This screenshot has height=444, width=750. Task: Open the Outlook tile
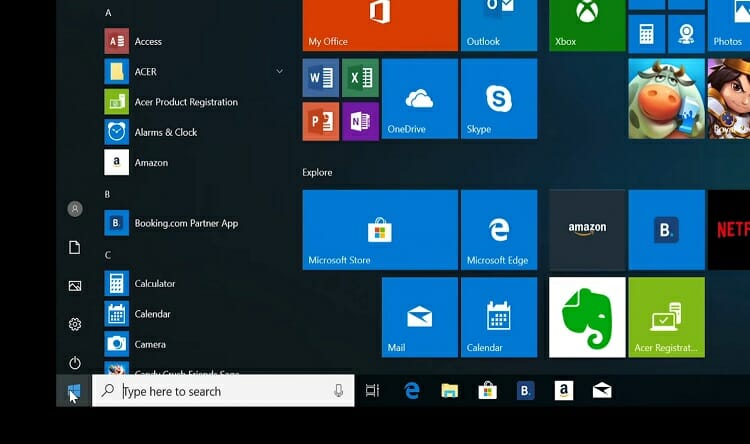coord(499,25)
